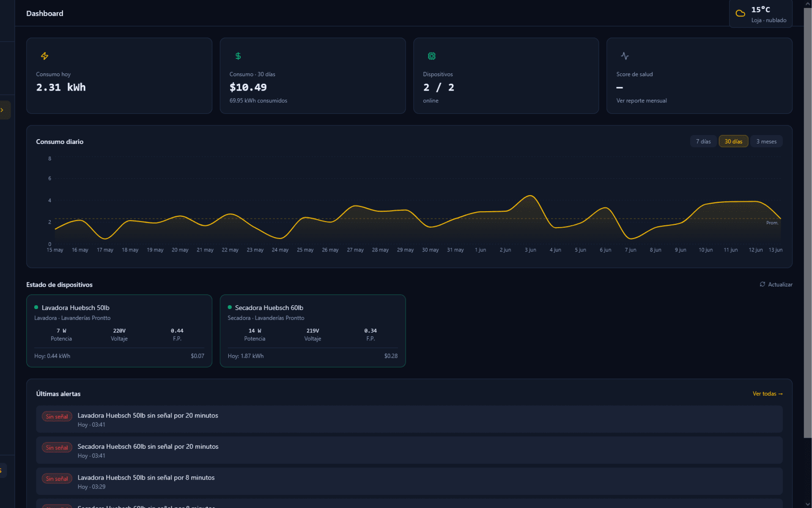Click the 13 jun label on chart axis
The height and width of the screenshot is (508, 812).
point(775,250)
